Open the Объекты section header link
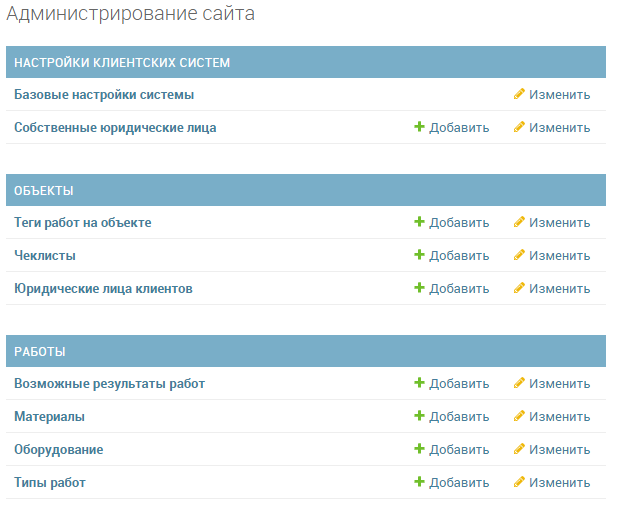This screenshot has height=511, width=626. (44, 191)
